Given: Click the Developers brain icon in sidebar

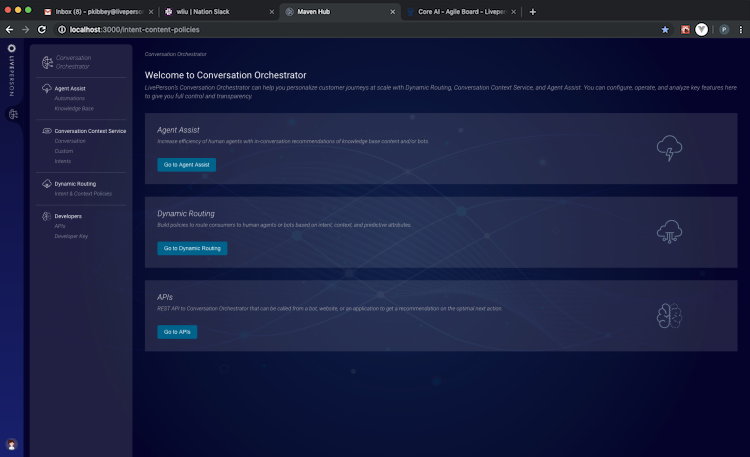Looking at the screenshot, I should click(x=46, y=216).
